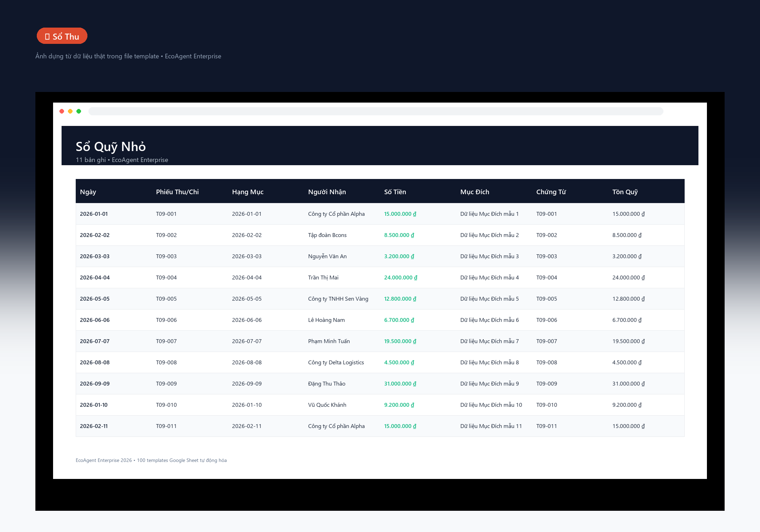Image resolution: width=760 pixels, height=532 pixels.
Task: Select recipient Lê Hoàng Nam
Action: click(327, 320)
